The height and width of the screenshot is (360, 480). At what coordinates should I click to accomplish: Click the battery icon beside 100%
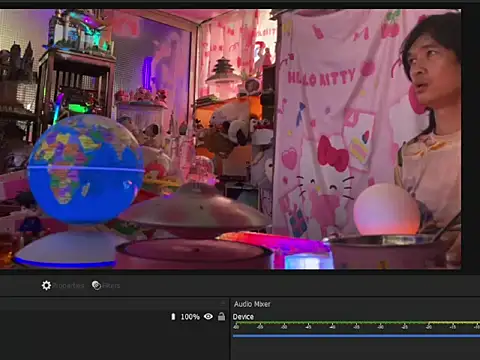173,316
